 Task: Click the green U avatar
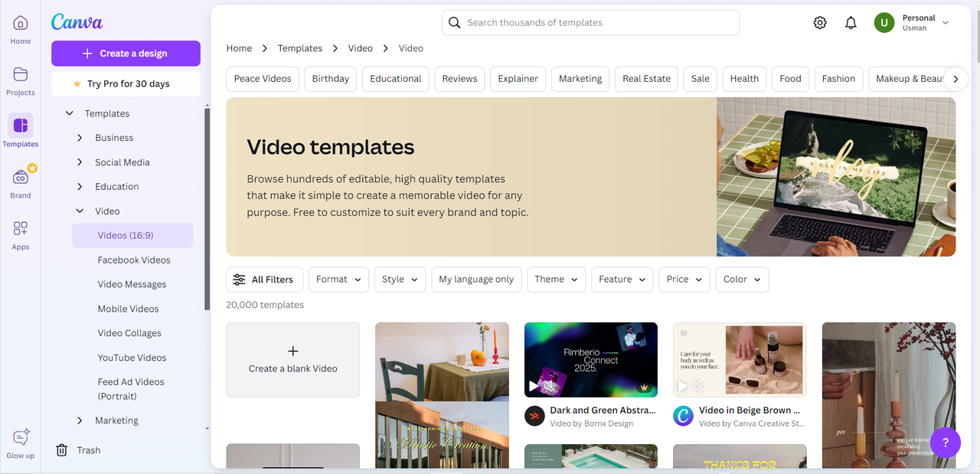(884, 23)
